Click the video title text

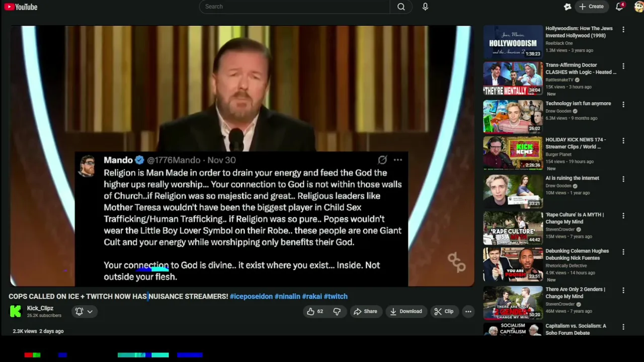[x=118, y=297]
